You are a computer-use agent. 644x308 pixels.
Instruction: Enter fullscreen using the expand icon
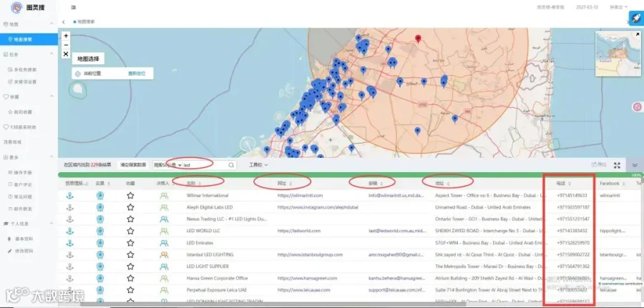click(617, 165)
